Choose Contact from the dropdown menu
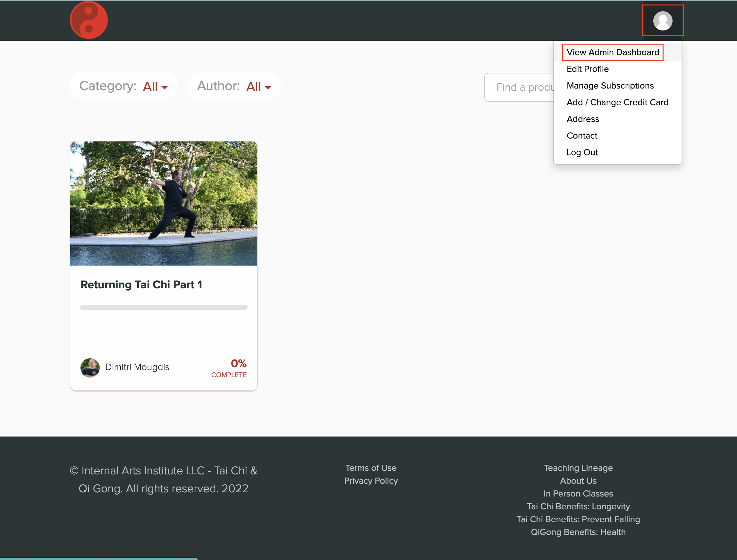The width and height of the screenshot is (737, 560). coord(582,136)
